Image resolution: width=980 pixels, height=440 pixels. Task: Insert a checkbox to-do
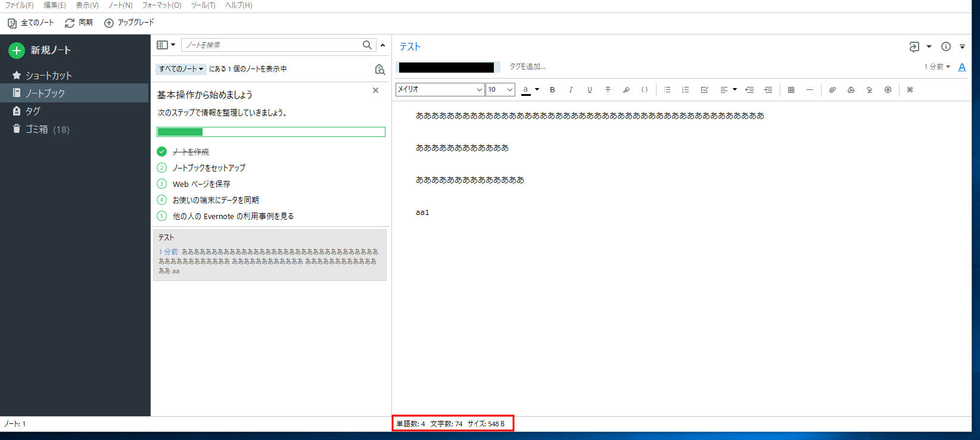[704, 90]
